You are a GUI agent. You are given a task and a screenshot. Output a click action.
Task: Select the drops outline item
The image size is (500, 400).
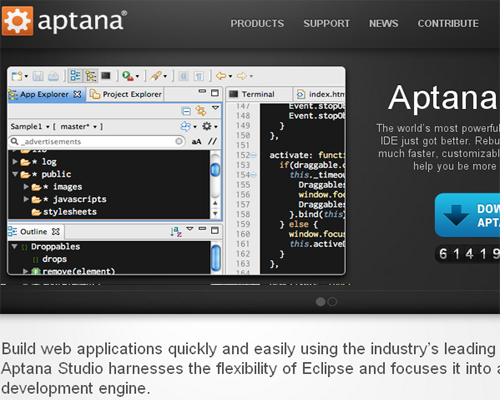tap(54, 259)
